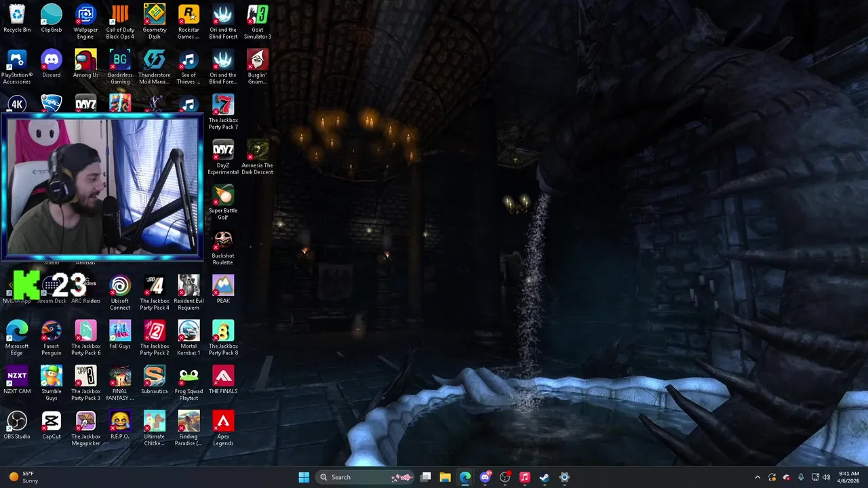
Task: Select Amnesia The Dark Descent icon
Action: [x=257, y=157]
